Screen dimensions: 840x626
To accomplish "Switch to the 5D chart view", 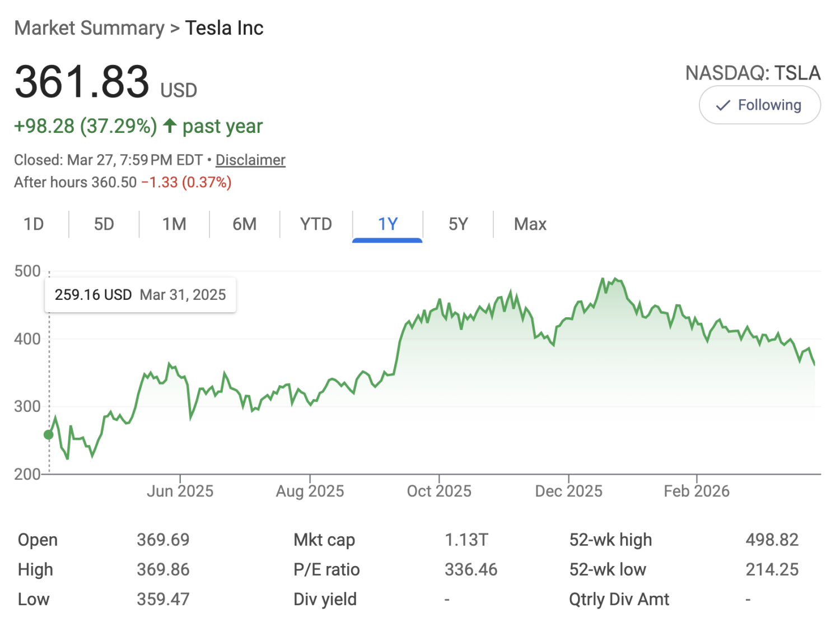I will (104, 224).
